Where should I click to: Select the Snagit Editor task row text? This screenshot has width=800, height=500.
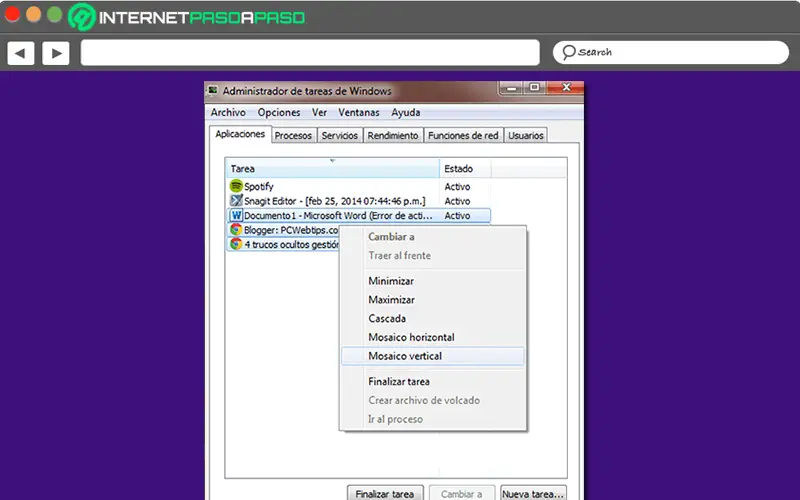[335, 201]
